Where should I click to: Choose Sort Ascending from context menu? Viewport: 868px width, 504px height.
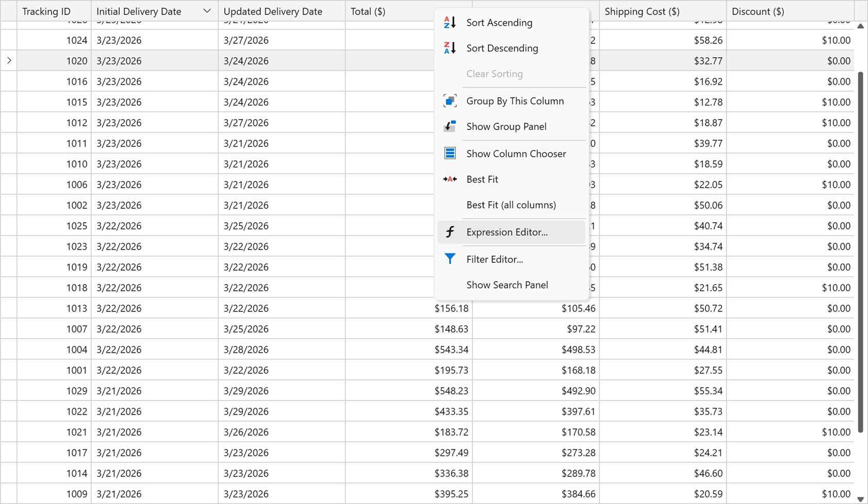pyautogui.click(x=512, y=23)
